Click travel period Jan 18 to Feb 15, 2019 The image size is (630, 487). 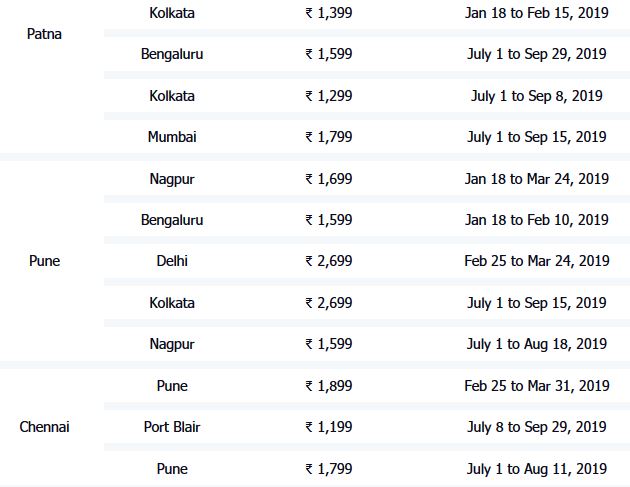click(537, 13)
